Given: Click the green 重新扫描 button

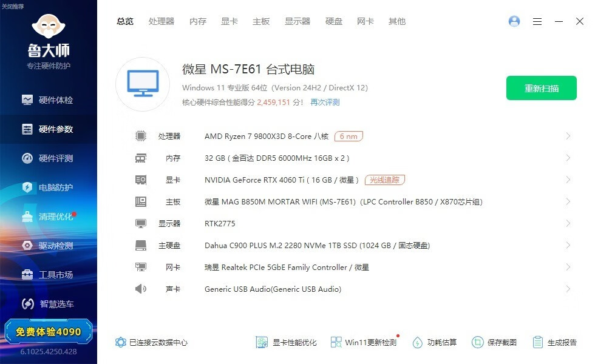Looking at the screenshot, I should click(x=542, y=89).
